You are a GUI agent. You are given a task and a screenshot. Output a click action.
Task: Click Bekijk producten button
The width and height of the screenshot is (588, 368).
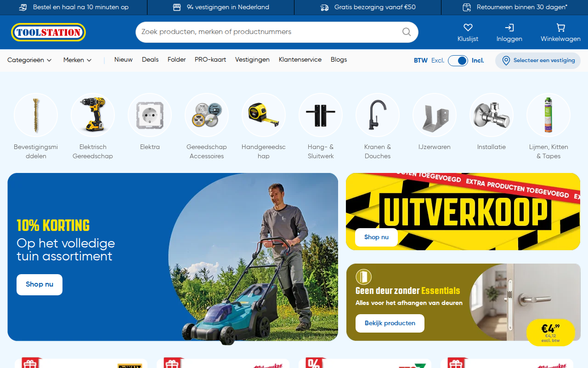(390, 323)
